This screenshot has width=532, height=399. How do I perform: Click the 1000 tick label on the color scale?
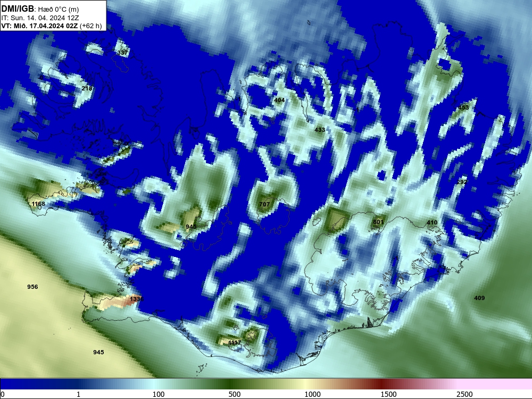coord(312,394)
